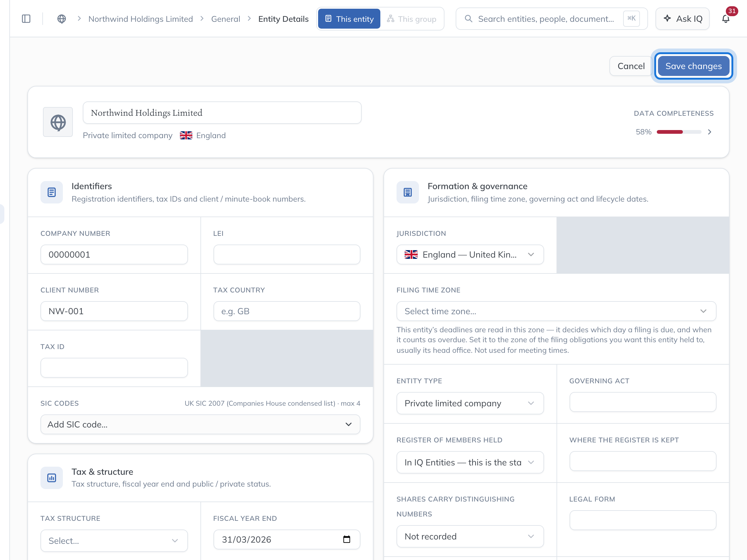This screenshot has width=747, height=560.
Task: Open the Tax structure Select dropdown
Action: [x=114, y=541]
